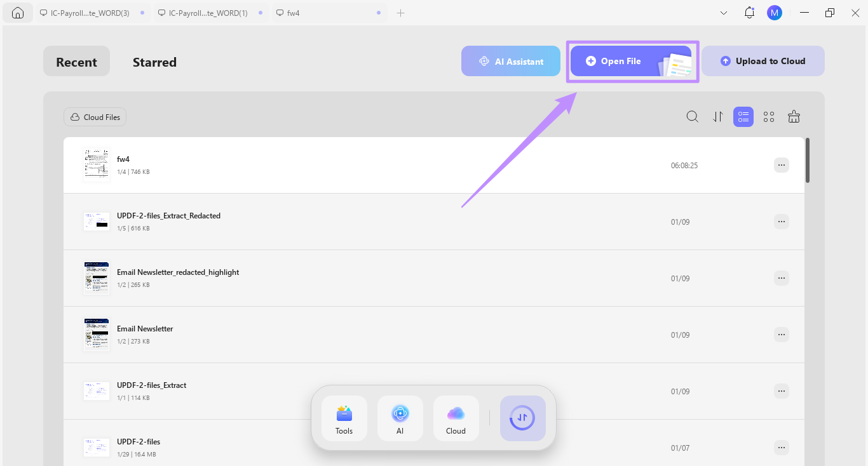
Task: Switch to grid view
Action: pos(769,117)
